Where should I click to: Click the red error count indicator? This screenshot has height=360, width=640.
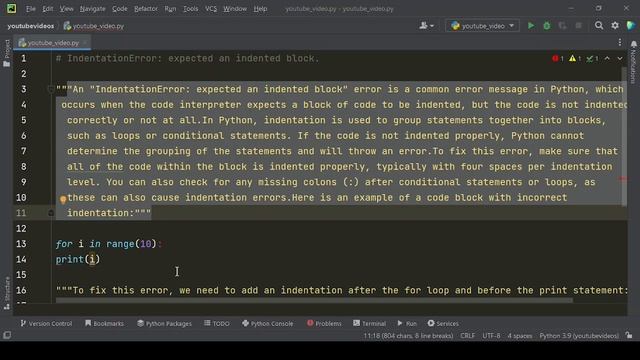(558, 59)
